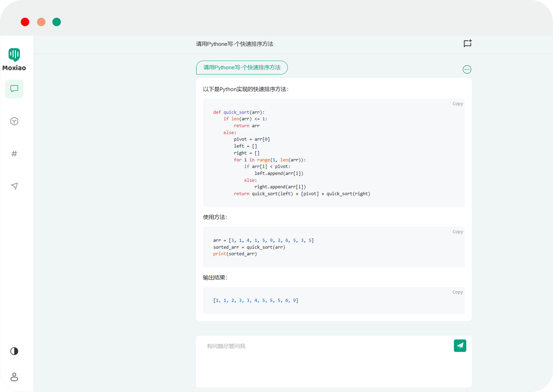This screenshot has width=553, height=392.
Task: Click the header title 请用Pythone写-个快速排序方法
Action: tap(235, 44)
